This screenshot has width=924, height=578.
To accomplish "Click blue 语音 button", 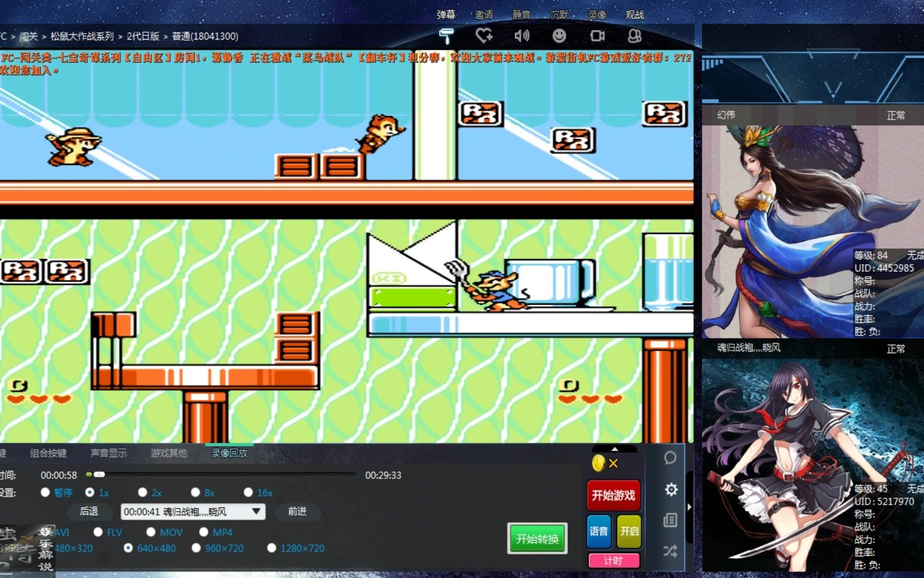I will (599, 531).
